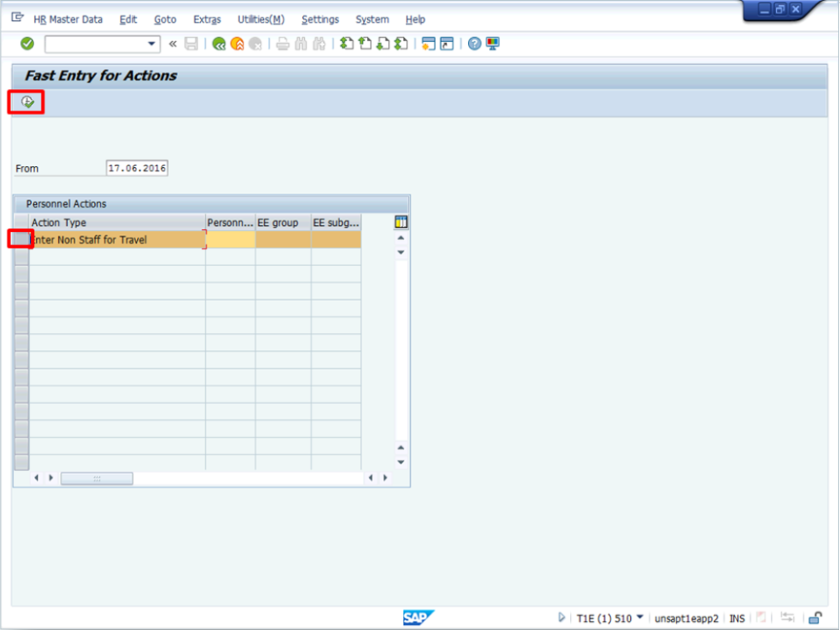Select the Save icon in the toolbar
The width and height of the screenshot is (840, 630).
(191, 44)
